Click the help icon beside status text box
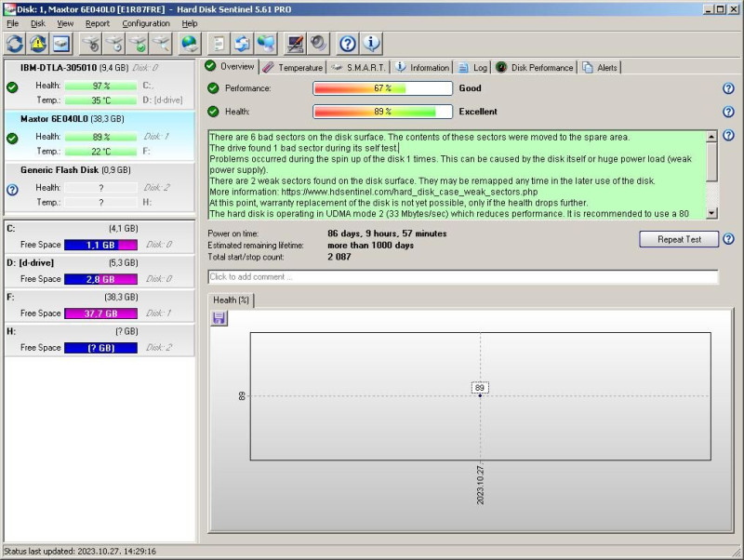744x560 pixels. (x=728, y=135)
